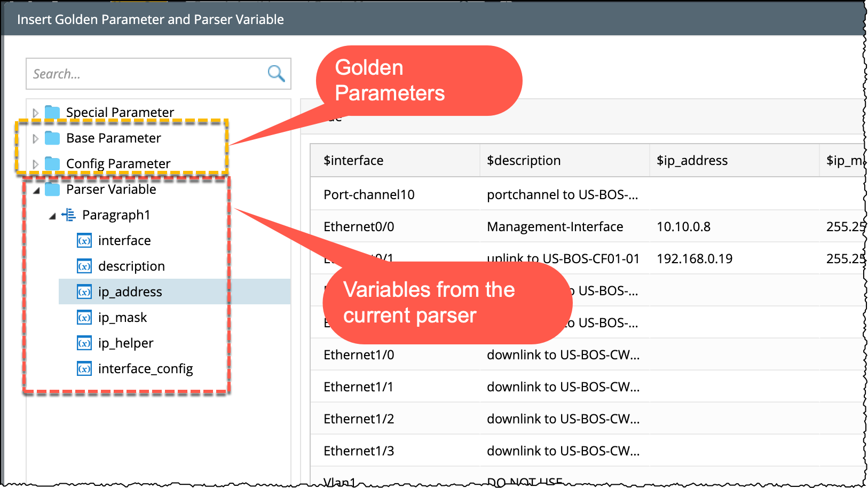Click the Parser Variable folder icon
The image size is (868, 488).
52,190
